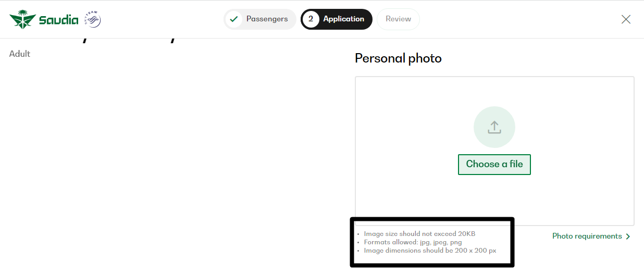Image resolution: width=644 pixels, height=274 pixels.
Task: Click the Personal photo heading
Action: click(398, 58)
